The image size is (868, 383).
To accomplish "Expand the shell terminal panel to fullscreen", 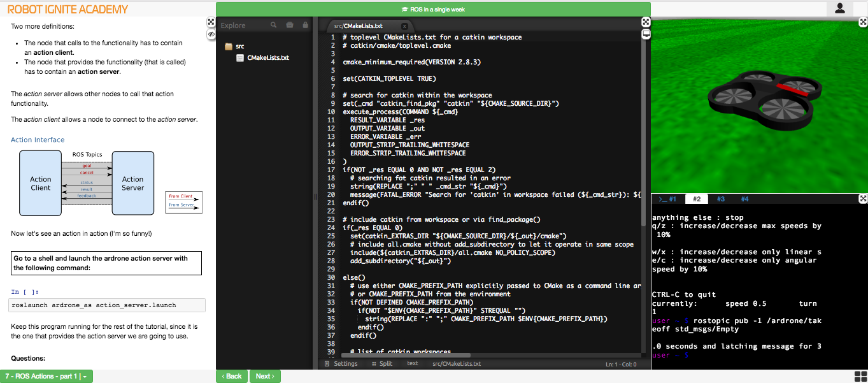I will 863,199.
